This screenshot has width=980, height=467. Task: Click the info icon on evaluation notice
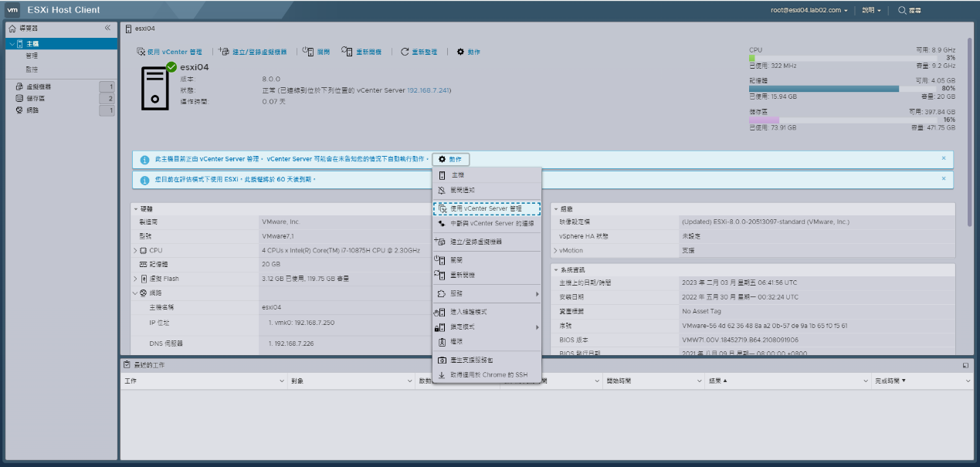coord(144,180)
